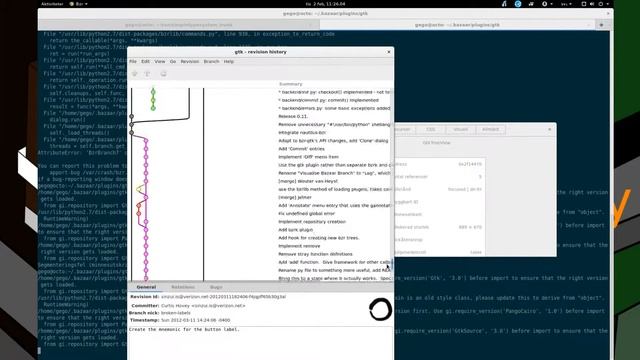Image resolution: width=640 pixels, height=360 pixels.
Task: Click the blue circular tray icon
Action: point(518,4)
